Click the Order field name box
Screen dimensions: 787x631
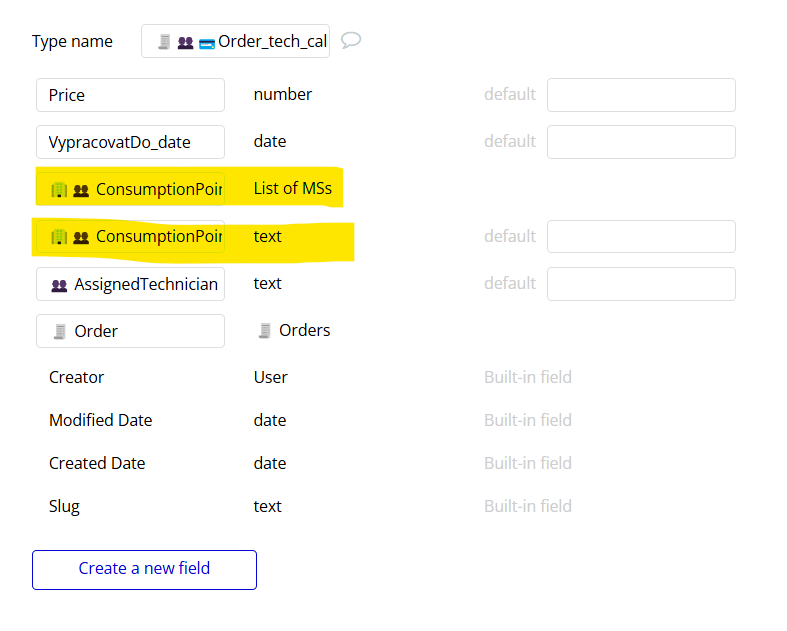click(130, 331)
